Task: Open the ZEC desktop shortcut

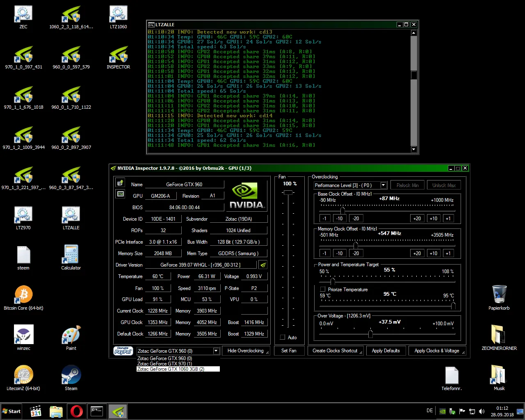Action: 23,18
